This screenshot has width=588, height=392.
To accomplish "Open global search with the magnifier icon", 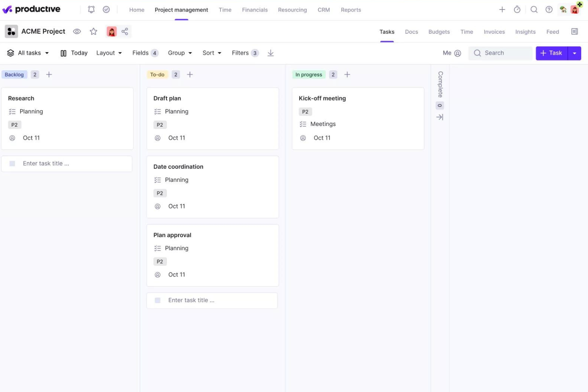I will (534, 9).
